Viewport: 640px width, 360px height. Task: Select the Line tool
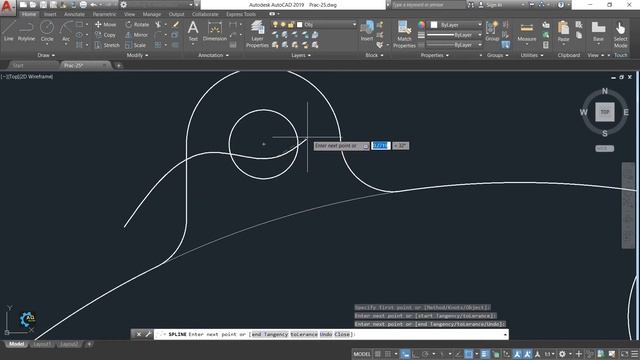click(x=9, y=31)
